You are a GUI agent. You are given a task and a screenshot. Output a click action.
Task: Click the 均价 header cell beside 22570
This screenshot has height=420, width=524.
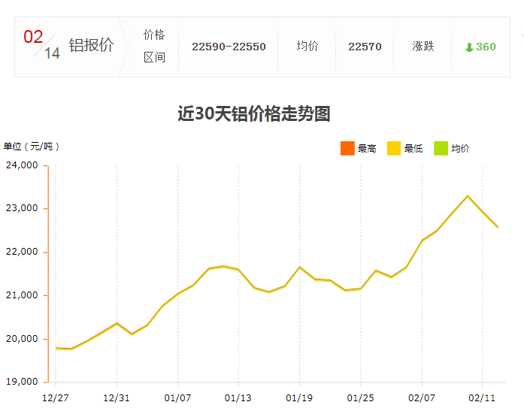click(307, 47)
